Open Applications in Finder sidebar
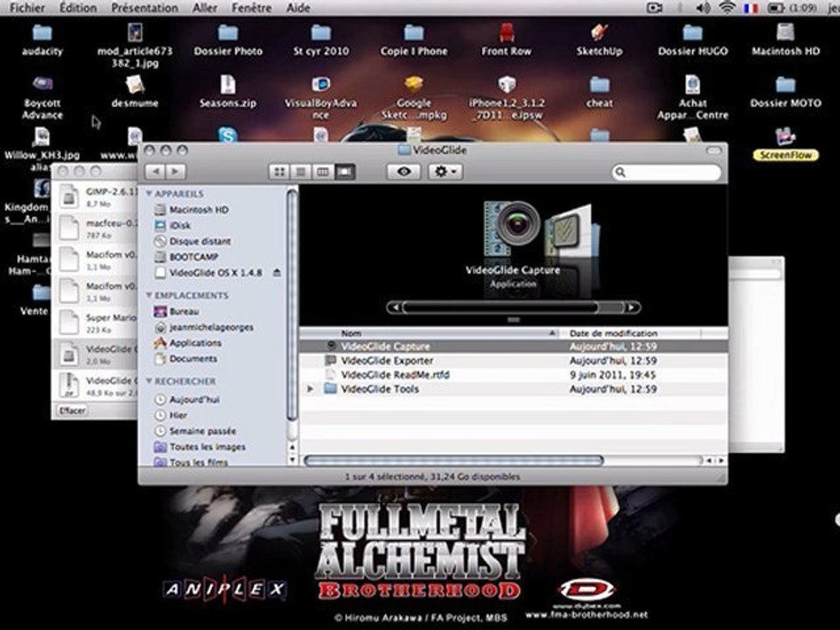 coord(187,343)
